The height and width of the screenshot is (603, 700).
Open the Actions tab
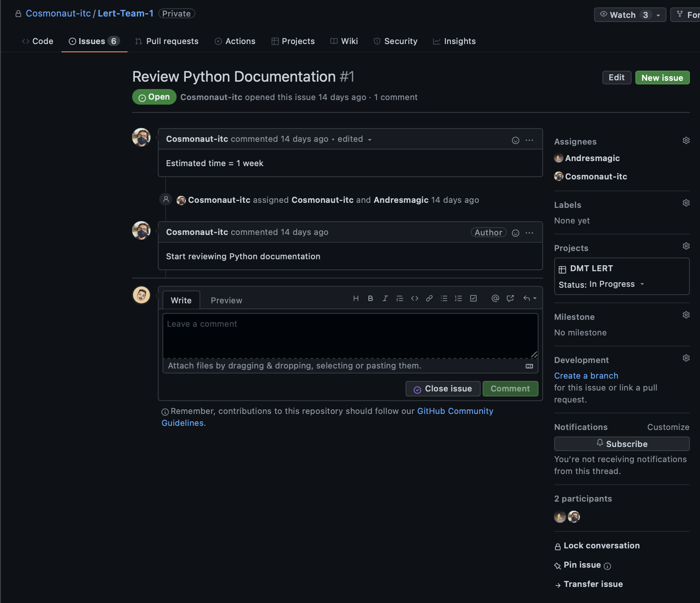point(235,41)
